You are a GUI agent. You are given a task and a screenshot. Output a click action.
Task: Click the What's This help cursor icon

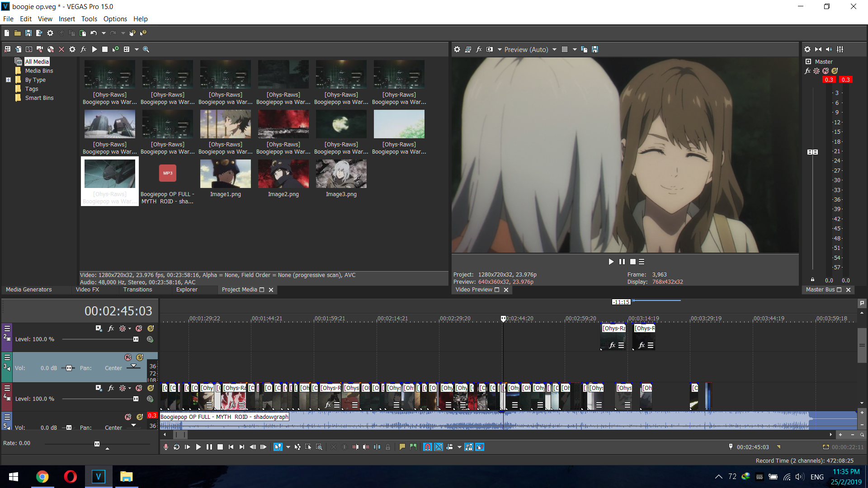[143, 33]
